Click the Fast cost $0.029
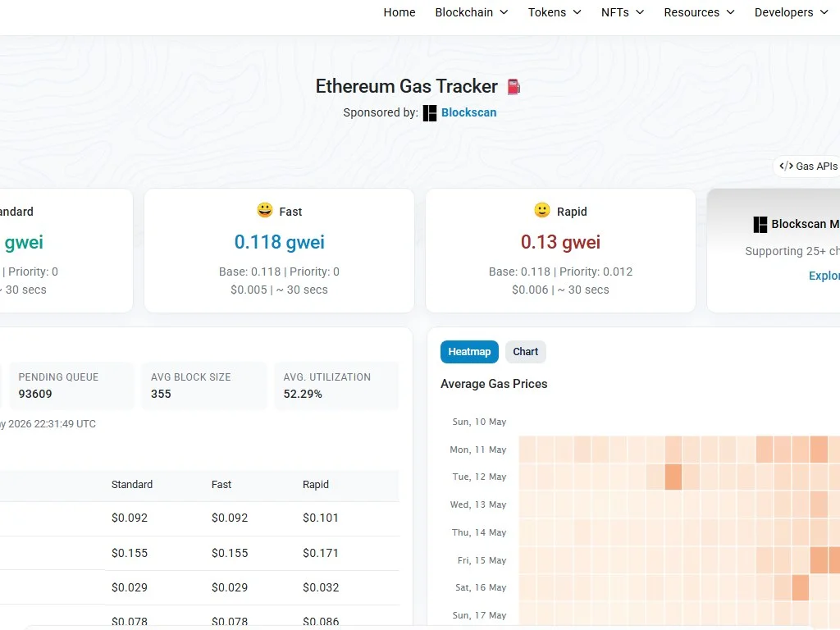The height and width of the screenshot is (630, 840). pyautogui.click(x=230, y=587)
